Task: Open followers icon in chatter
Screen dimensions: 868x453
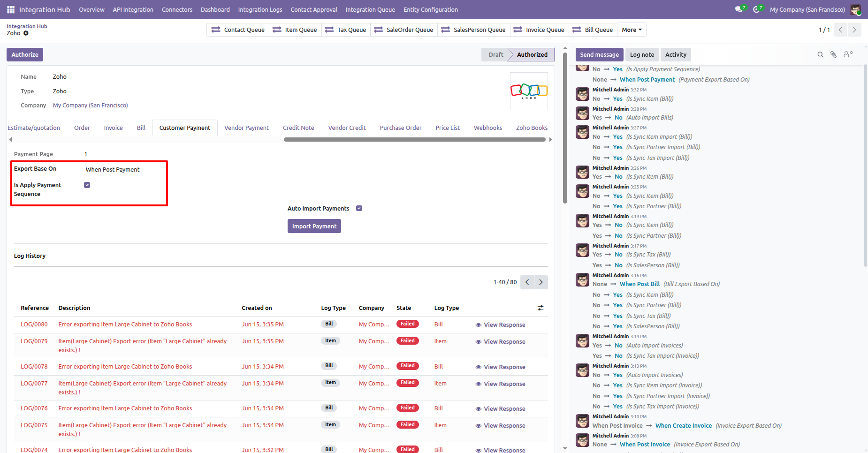Action: [x=848, y=54]
